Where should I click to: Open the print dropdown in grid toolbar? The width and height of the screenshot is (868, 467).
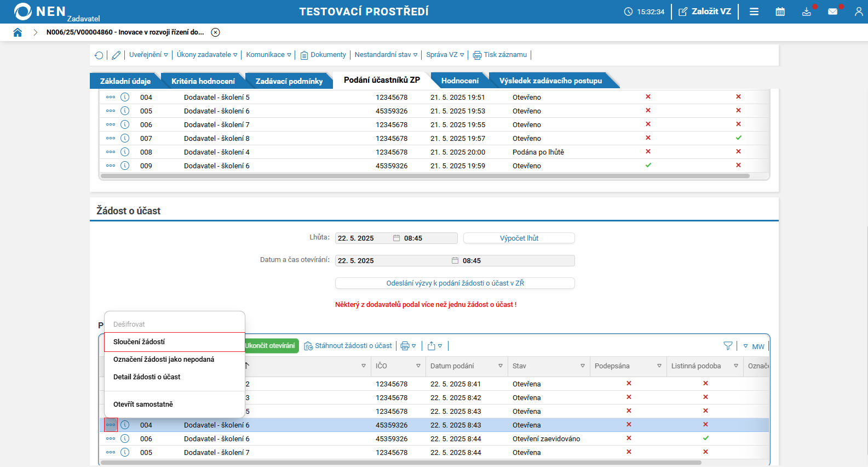(408, 346)
